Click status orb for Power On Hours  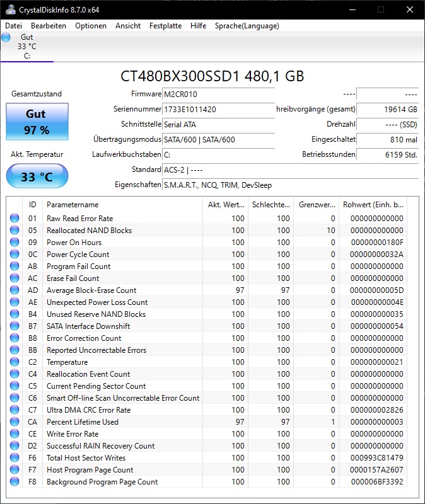(15, 242)
